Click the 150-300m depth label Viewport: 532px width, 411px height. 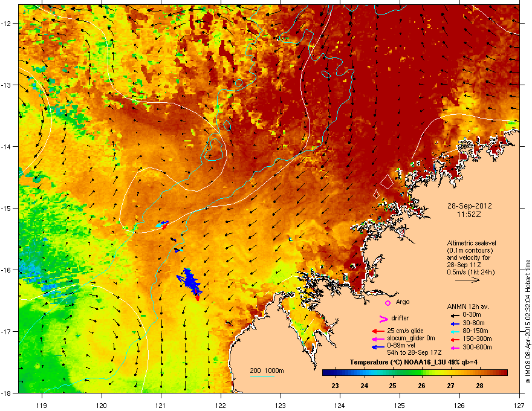point(477,338)
